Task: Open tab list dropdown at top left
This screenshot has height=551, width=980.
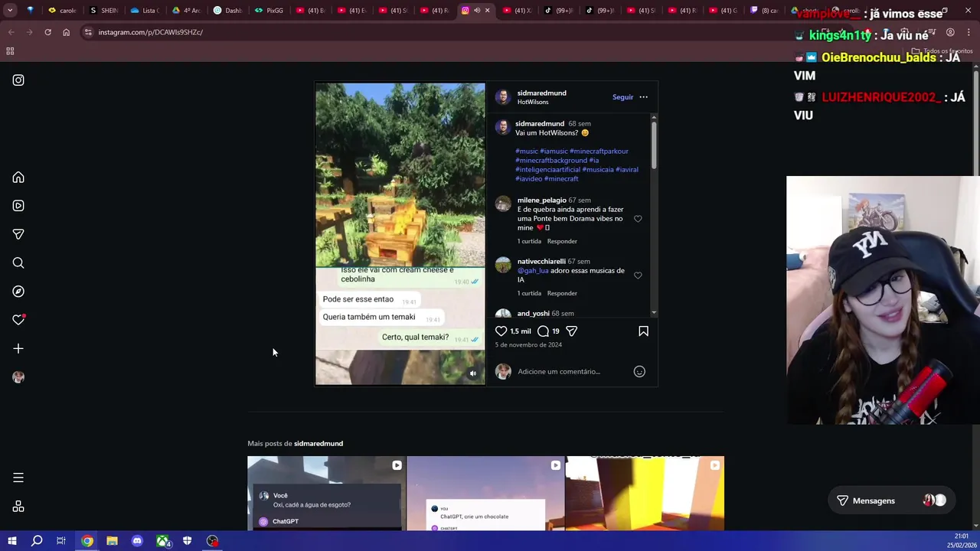Action: [x=9, y=10]
